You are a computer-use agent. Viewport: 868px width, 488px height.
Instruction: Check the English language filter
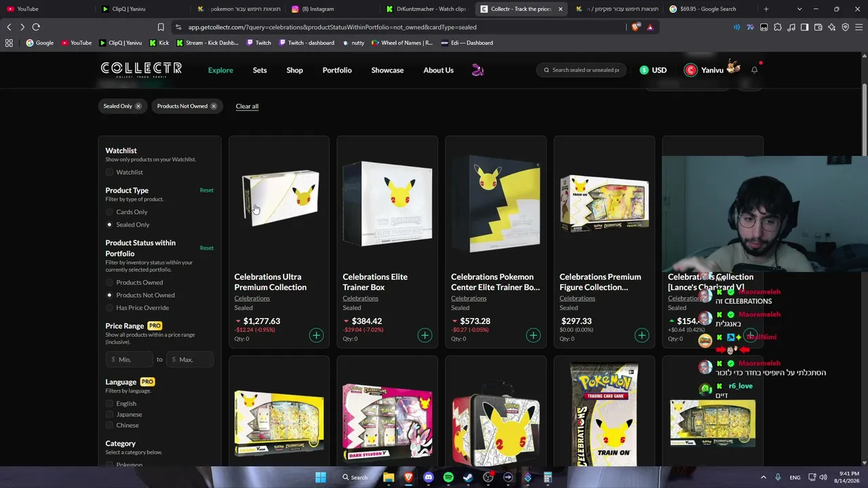click(x=109, y=403)
